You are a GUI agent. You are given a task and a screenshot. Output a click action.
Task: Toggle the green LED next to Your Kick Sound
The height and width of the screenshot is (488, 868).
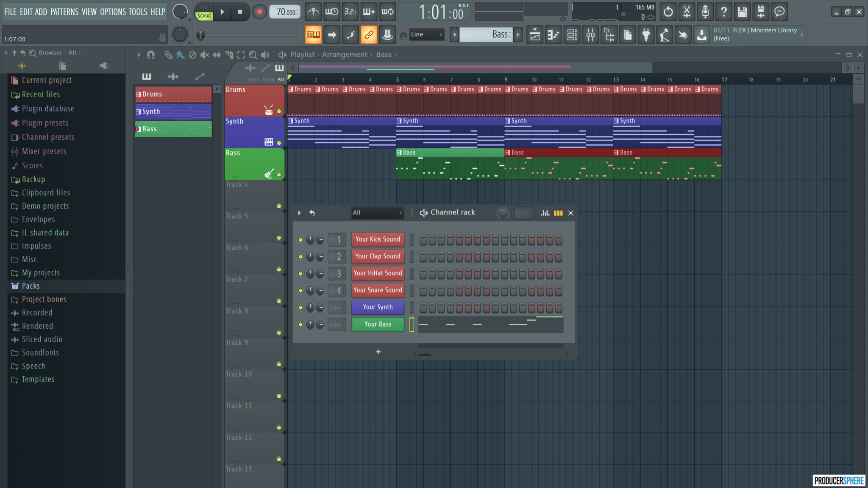point(301,240)
